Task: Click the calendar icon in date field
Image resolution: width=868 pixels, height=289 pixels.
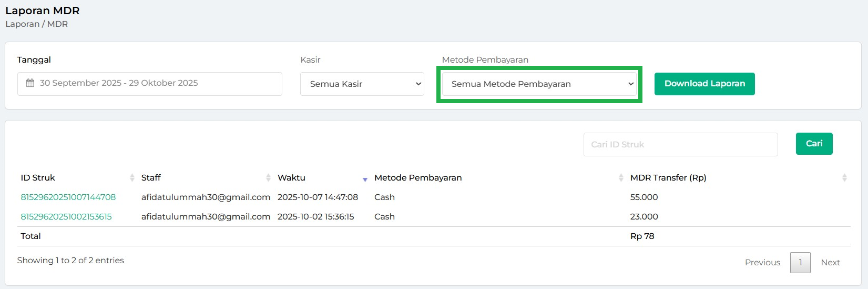Action: (30, 83)
